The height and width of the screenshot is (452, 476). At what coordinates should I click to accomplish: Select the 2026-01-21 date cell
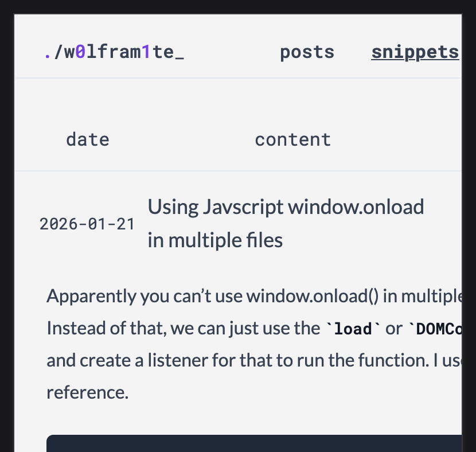coord(87,224)
